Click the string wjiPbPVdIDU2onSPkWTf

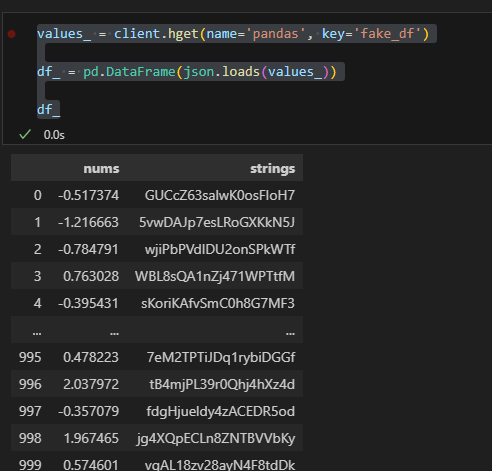click(220, 249)
